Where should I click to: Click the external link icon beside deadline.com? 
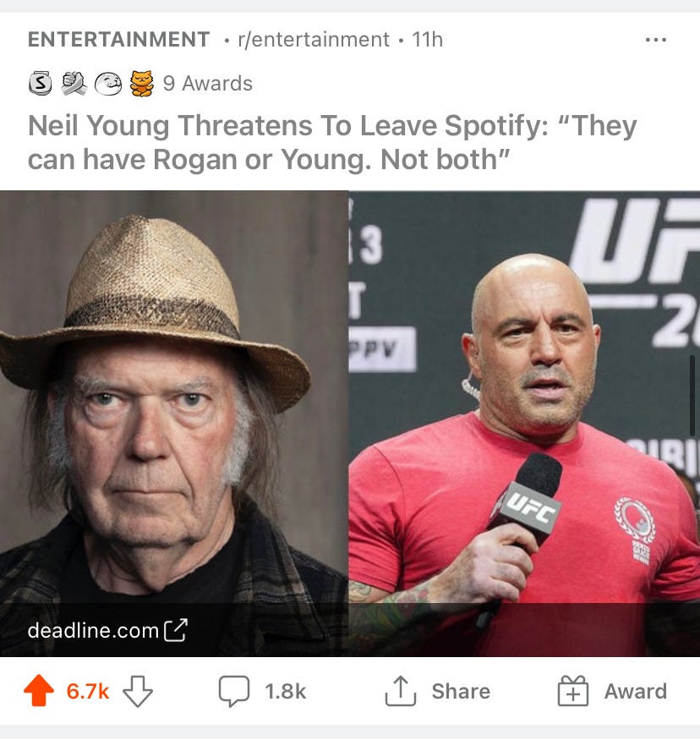click(x=176, y=629)
